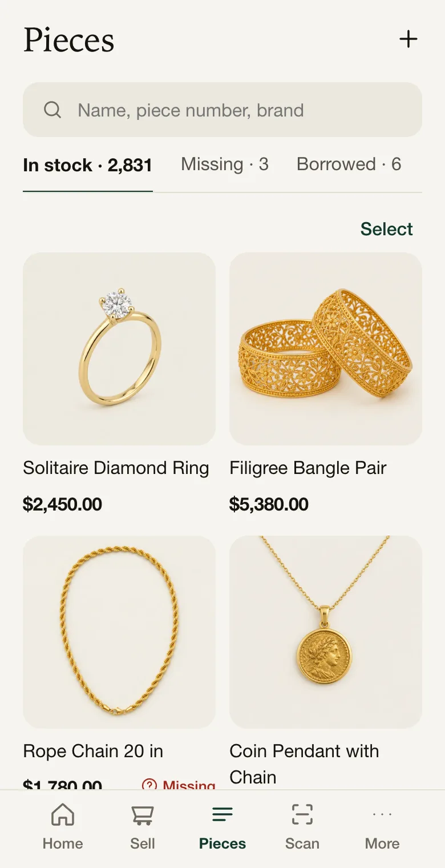Tap the Select button
Image resolution: width=445 pixels, height=868 pixels.
click(x=387, y=229)
